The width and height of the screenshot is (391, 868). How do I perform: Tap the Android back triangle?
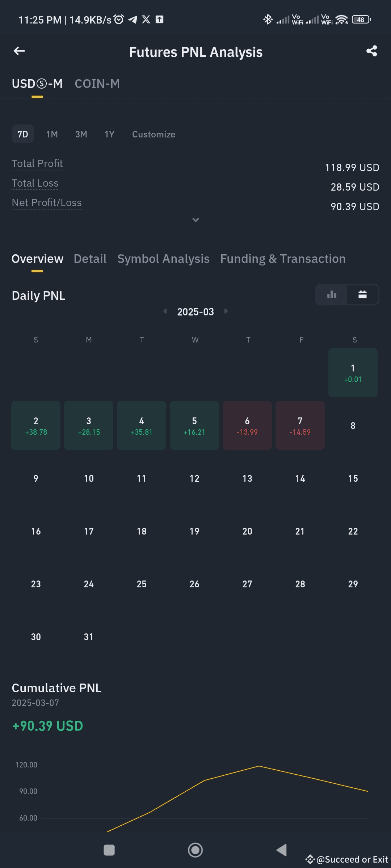coord(282,850)
